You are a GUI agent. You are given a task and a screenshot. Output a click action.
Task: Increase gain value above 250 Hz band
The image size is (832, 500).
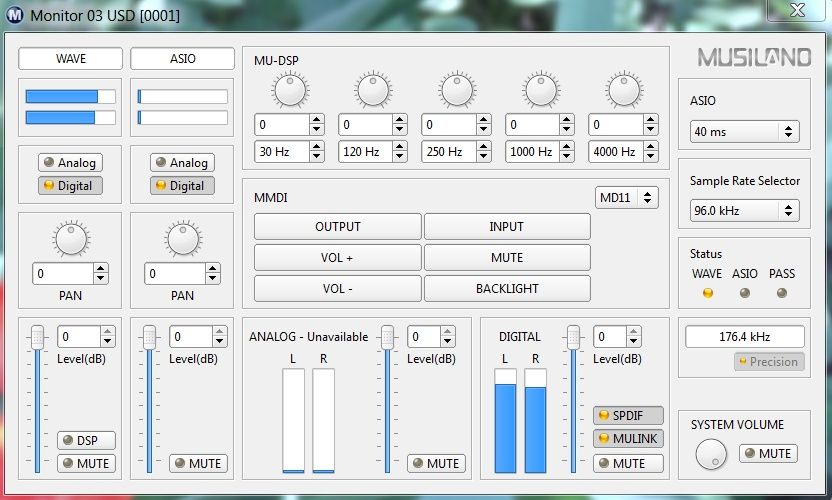(x=483, y=119)
